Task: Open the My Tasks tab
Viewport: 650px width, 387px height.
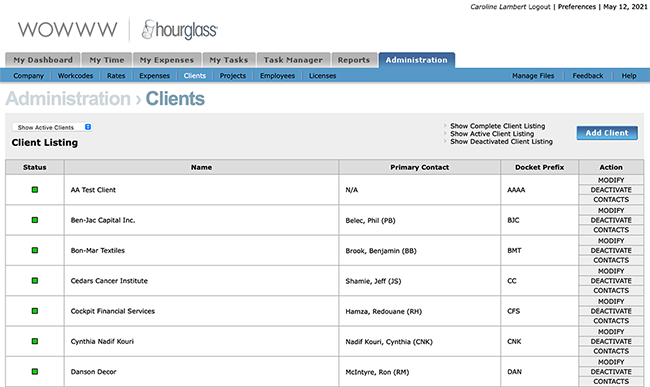Action: tap(229, 60)
